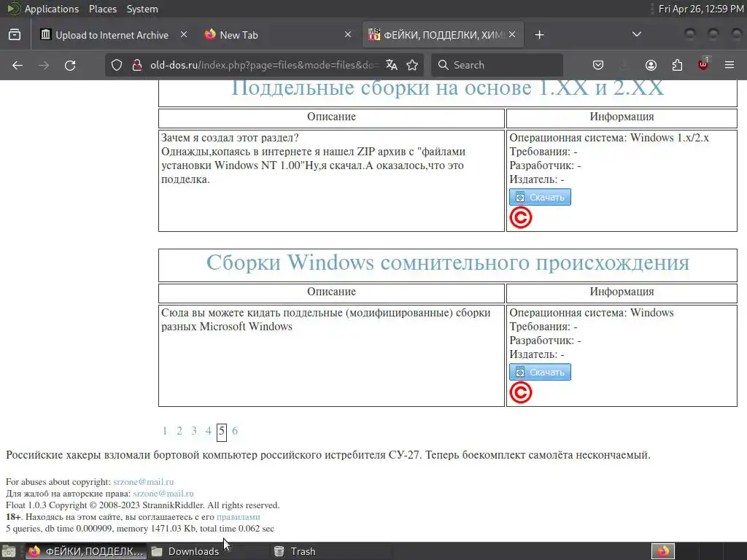Image resolution: width=747 pixels, height=560 pixels.
Task: Click Firefox workspace switcher thumbnail
Action: click(663, 551)
